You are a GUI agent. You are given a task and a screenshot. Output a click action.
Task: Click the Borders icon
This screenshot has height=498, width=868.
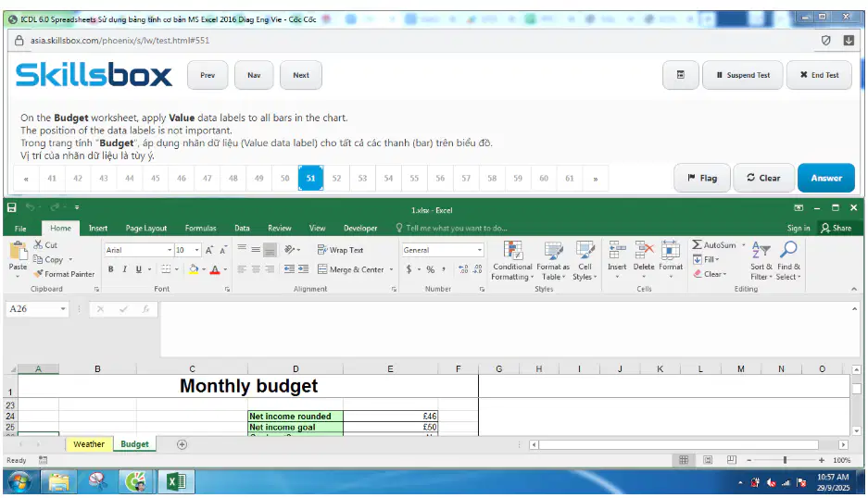166,269
